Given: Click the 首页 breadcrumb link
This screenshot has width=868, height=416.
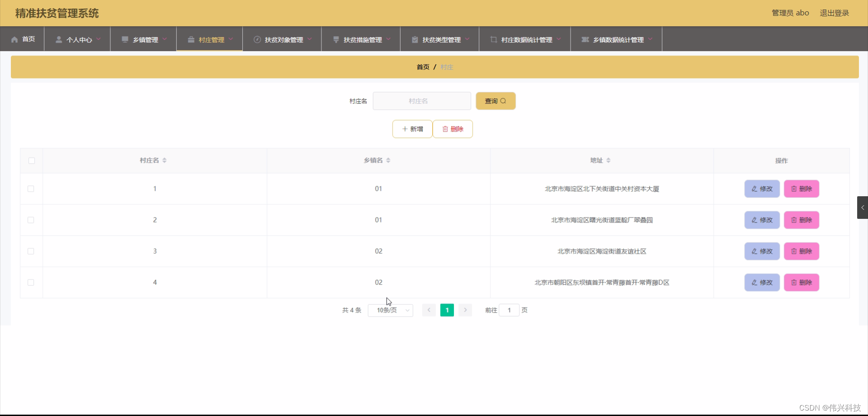Looking at the screenshot, I should click(x=423, y=66).
